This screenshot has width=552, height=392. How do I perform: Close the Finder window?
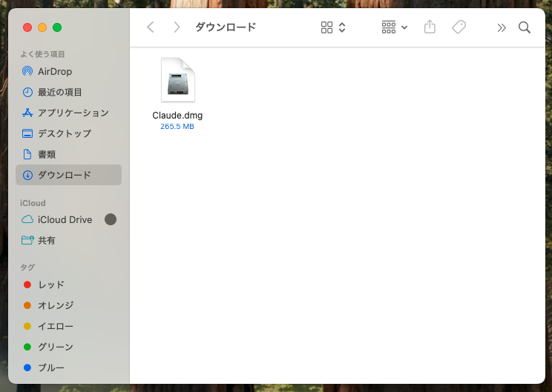(x=27, y=27)
